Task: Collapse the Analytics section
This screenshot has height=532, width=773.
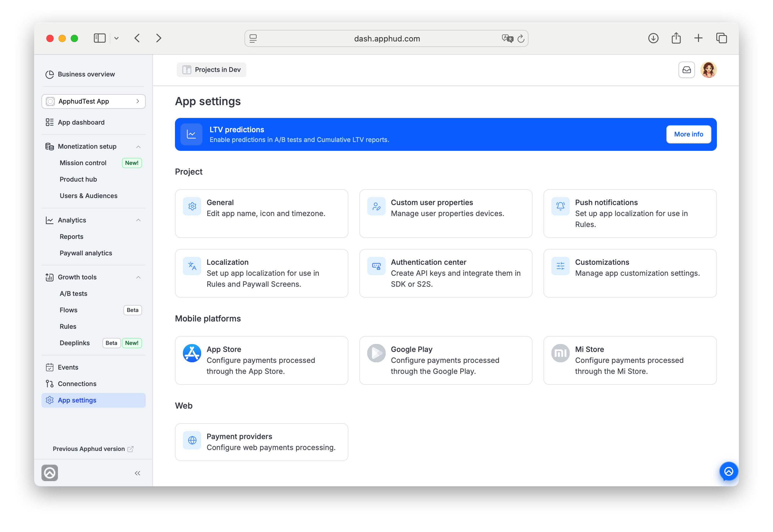Action: pos(138,220)
